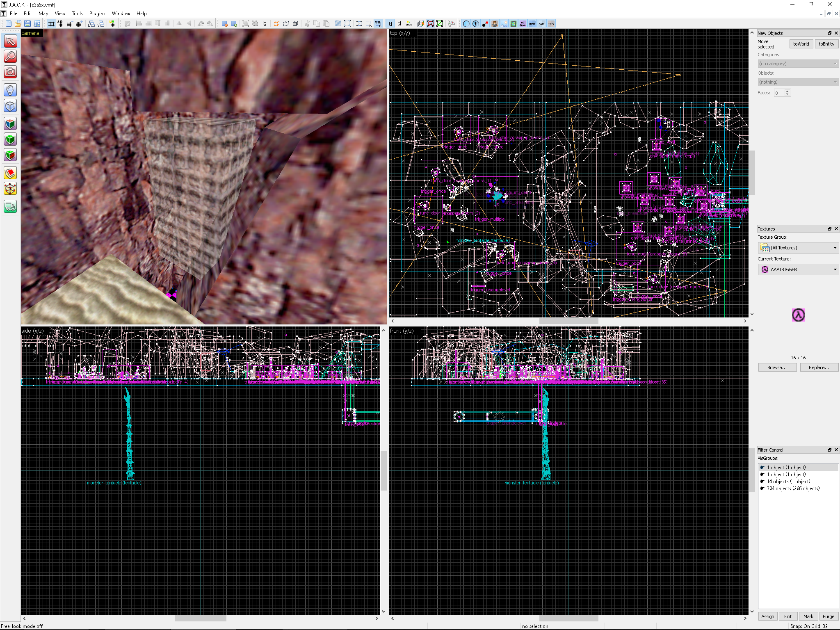Open the Edit menu
The image size is (840, 630).
tap(28, 14)
